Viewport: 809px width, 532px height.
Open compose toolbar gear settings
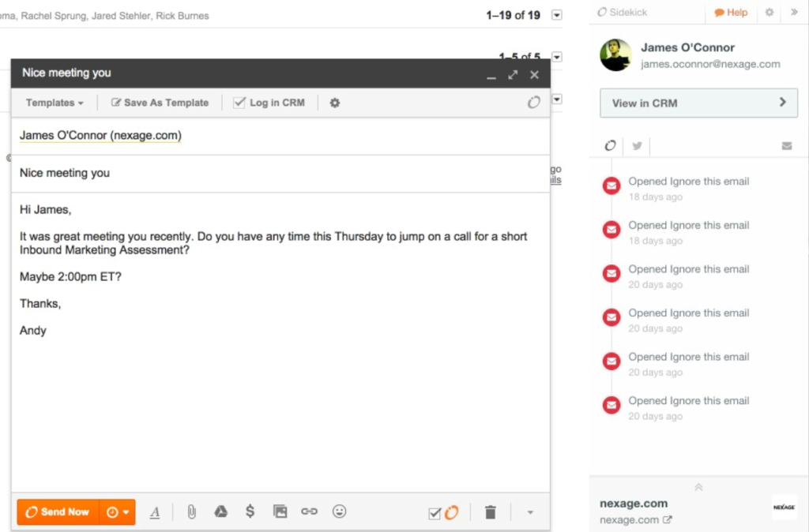[x=335, y=103]
